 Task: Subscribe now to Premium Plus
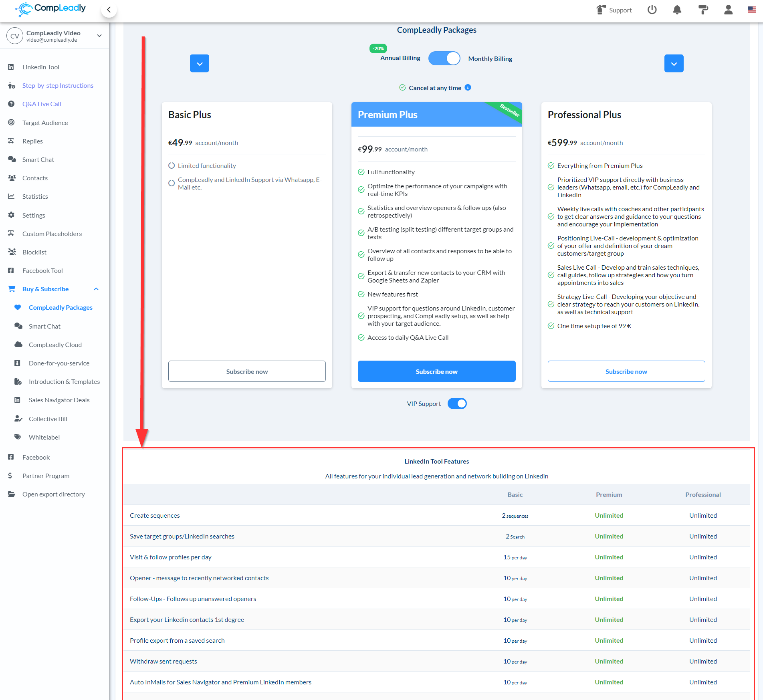click(x=436, y=371)
